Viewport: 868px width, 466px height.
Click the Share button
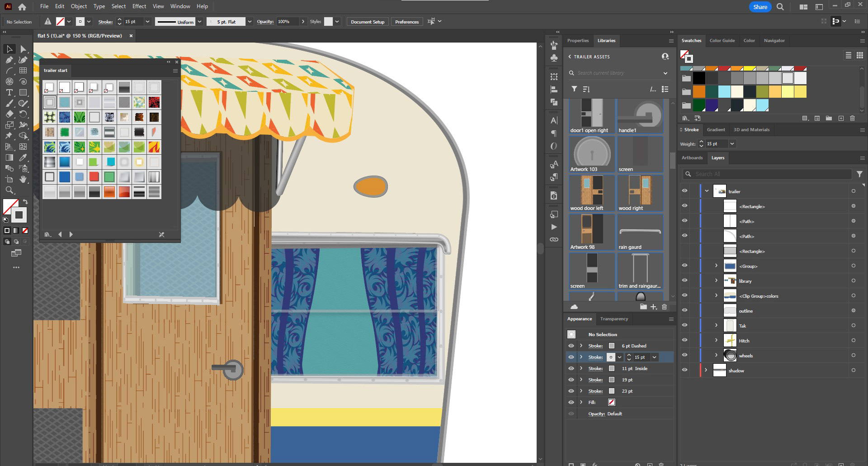(x=760, y=7)
